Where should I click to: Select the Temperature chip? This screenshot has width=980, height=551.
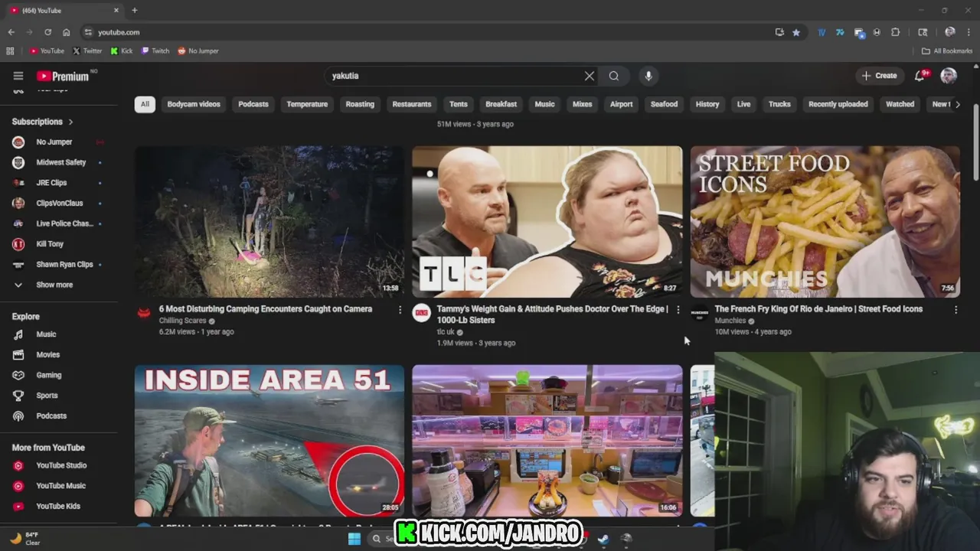pos(307,104)
